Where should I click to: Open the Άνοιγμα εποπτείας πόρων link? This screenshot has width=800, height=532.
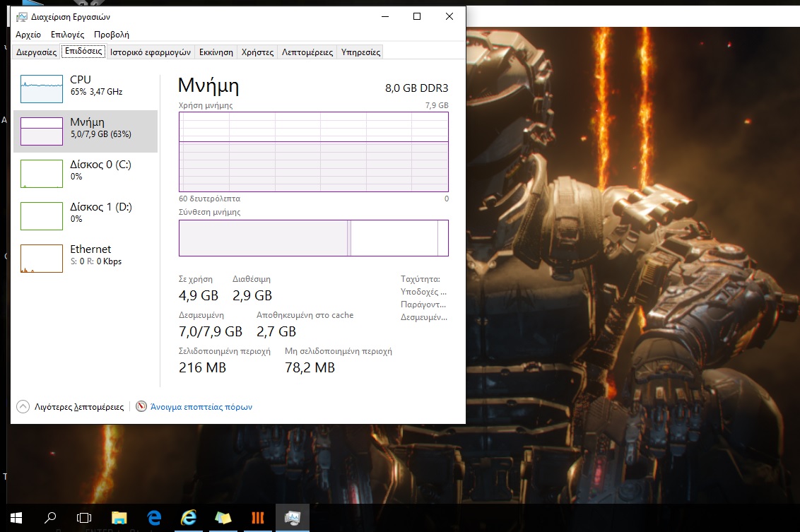point(201,407)
